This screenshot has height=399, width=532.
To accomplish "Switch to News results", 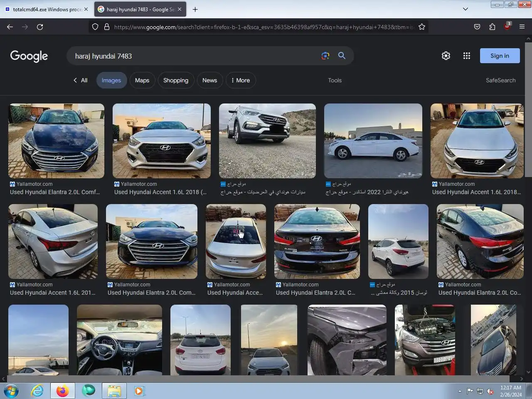I will [209, 80].
